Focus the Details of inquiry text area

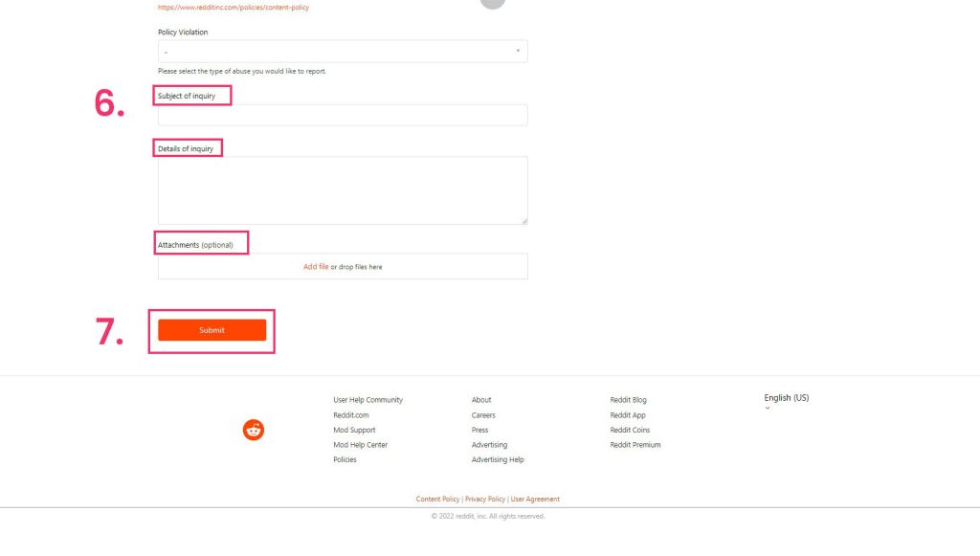pyautogui.click(x=343, y=190)
